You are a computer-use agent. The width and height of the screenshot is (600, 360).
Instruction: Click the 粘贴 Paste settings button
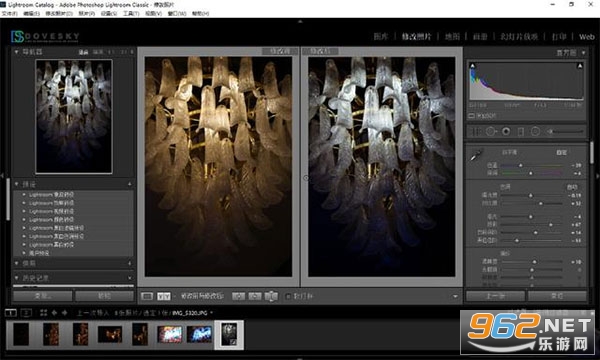[x=104, y=296]
